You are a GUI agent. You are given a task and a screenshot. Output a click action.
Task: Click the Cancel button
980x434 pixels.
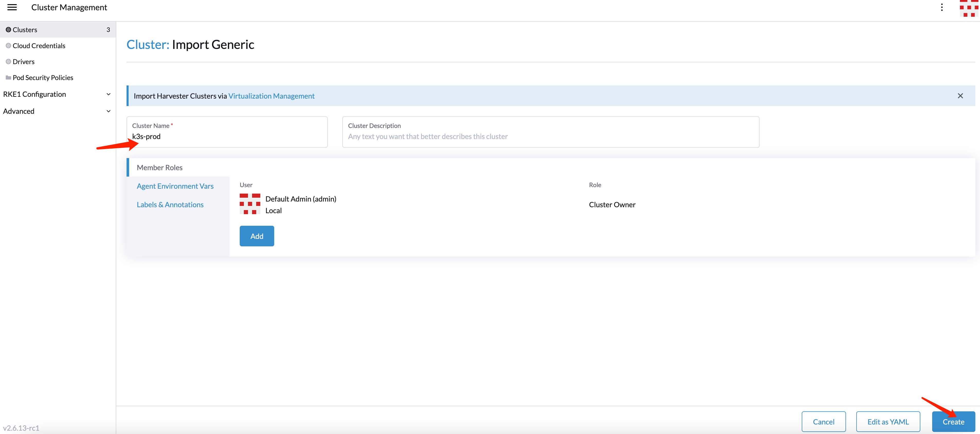pyautogui.click(x=824, y=421)
